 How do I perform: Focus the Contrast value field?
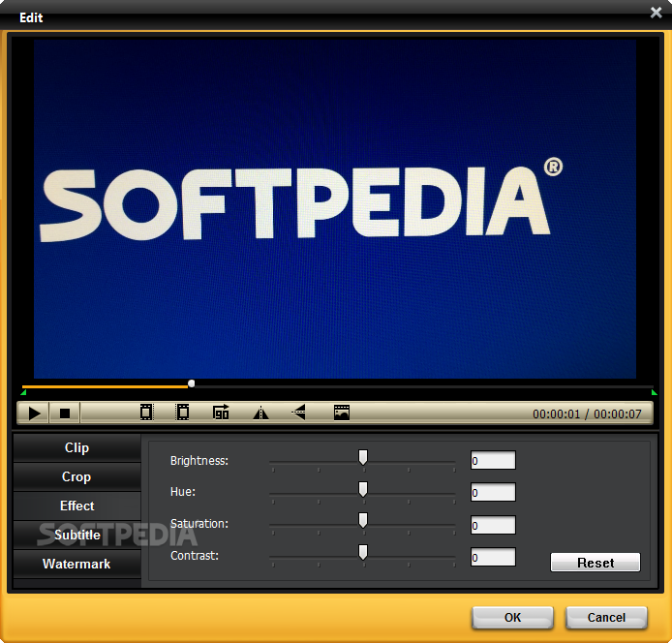(x=493, y=557)
